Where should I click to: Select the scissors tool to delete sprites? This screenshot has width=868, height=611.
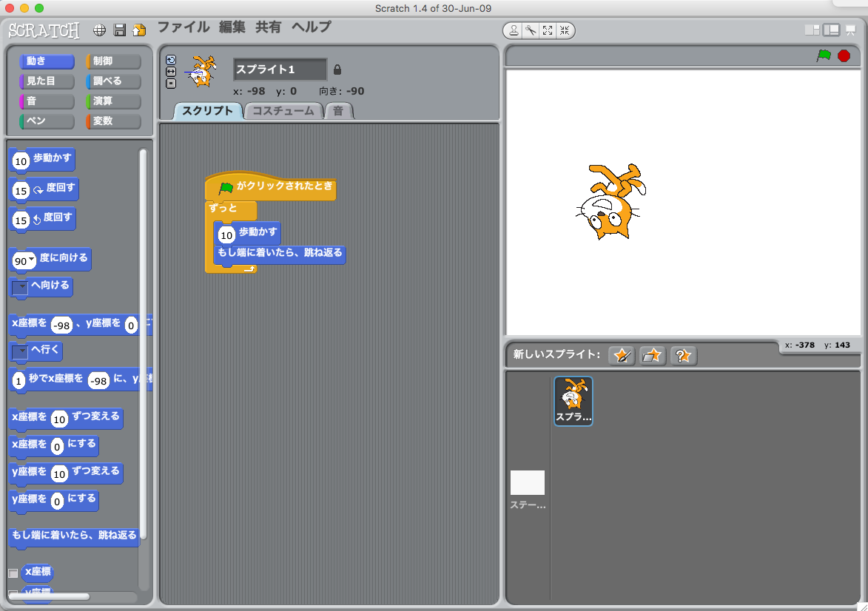(531, 30)
